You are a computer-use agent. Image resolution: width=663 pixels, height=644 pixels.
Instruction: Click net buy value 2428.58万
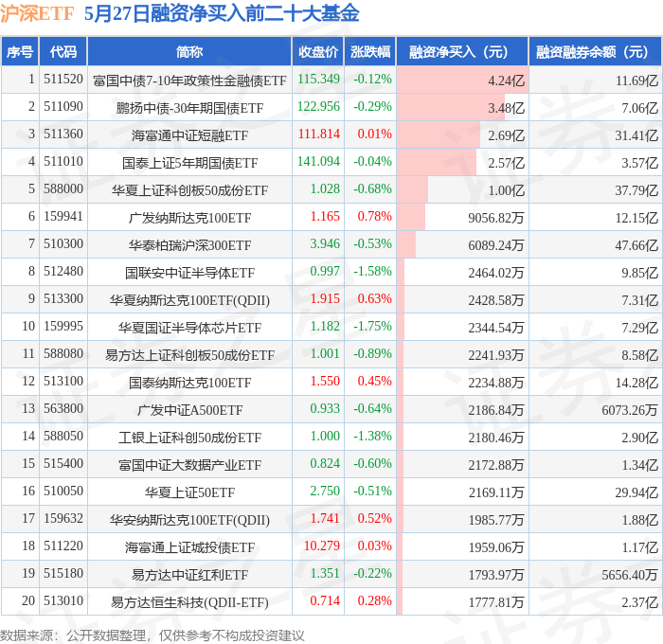(495, 300)
